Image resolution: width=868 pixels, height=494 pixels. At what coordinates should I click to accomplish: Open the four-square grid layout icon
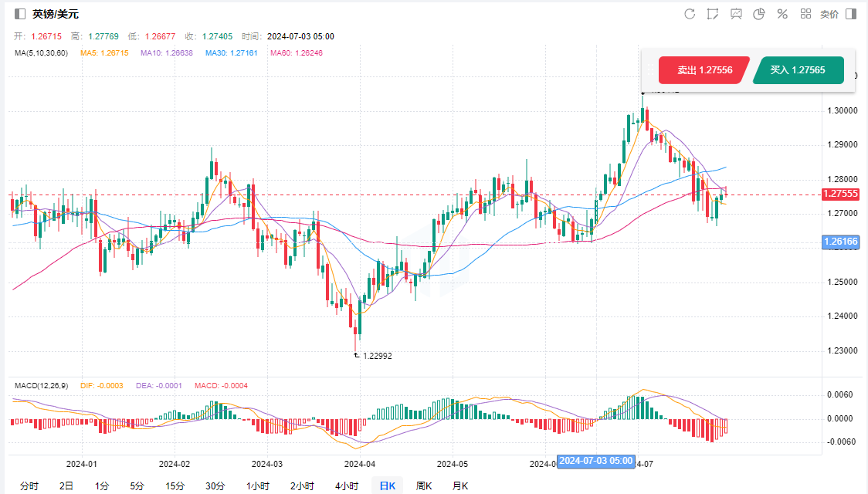[805, 14]
